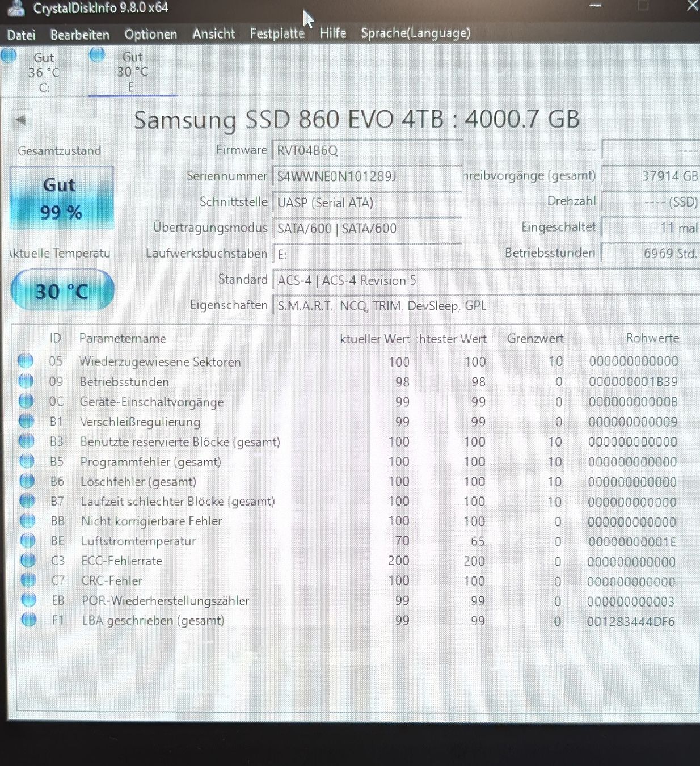Click the ID column header

(55, 338)
